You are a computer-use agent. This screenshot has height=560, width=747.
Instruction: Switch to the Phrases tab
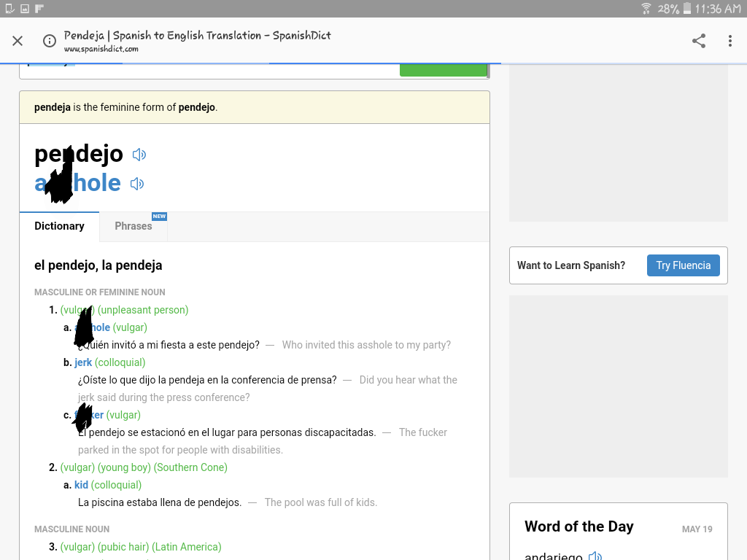[133, 226]
